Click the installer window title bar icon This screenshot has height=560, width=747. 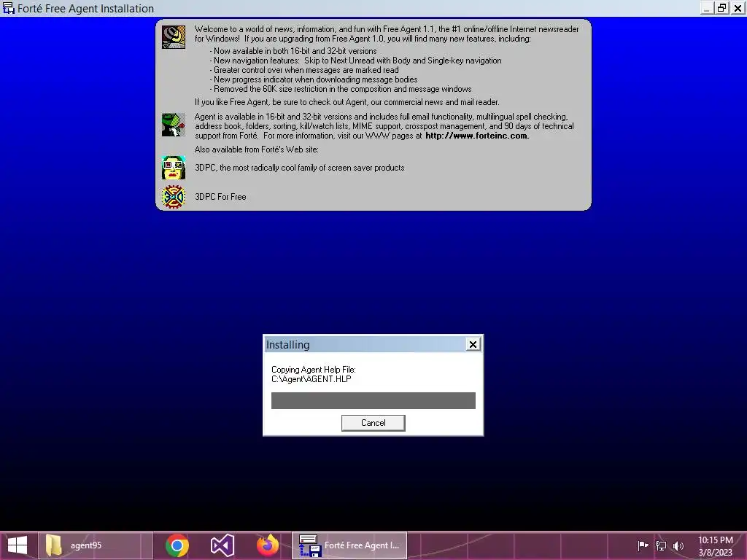coord(9,8)
